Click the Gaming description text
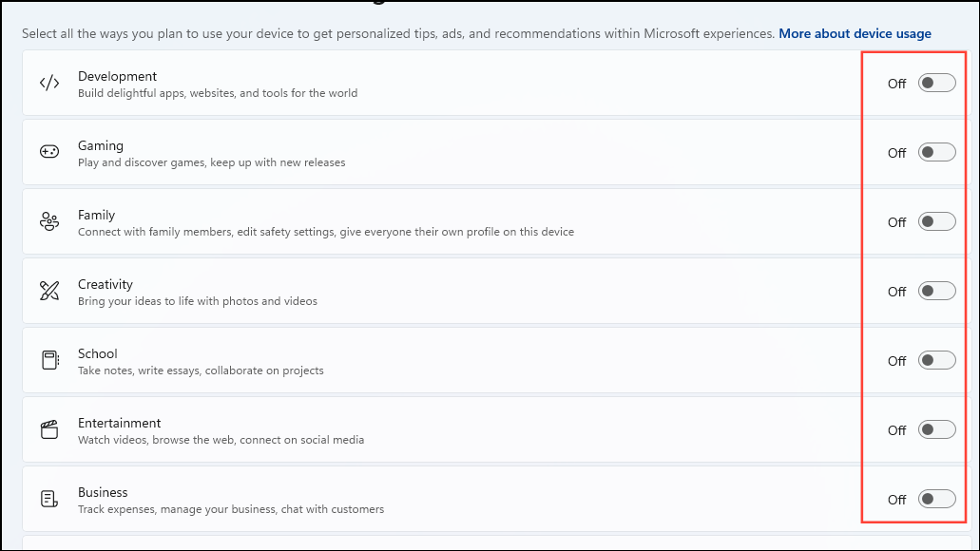Screen dimensions: 980x551 pos(211,162)
